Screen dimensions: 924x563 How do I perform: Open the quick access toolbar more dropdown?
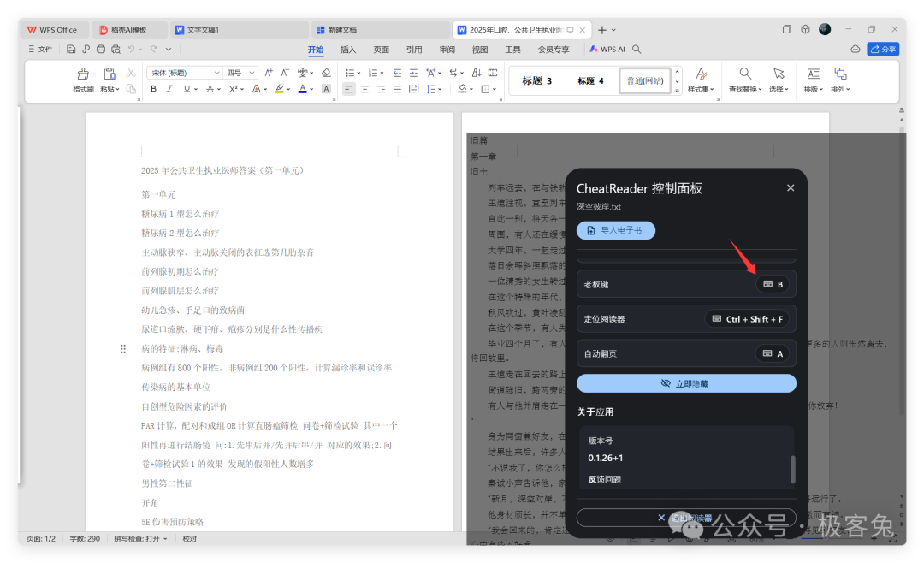169,50
